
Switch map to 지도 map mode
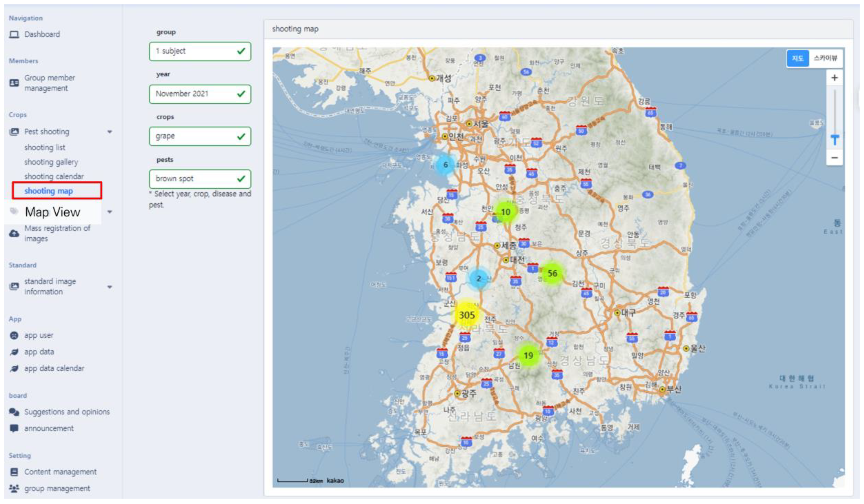pos(798,58)
